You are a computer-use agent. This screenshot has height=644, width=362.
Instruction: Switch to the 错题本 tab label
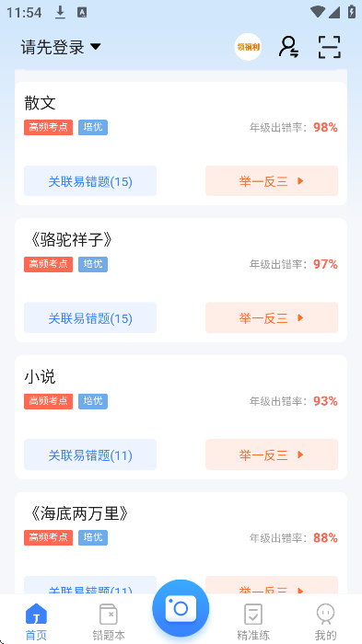109,636
